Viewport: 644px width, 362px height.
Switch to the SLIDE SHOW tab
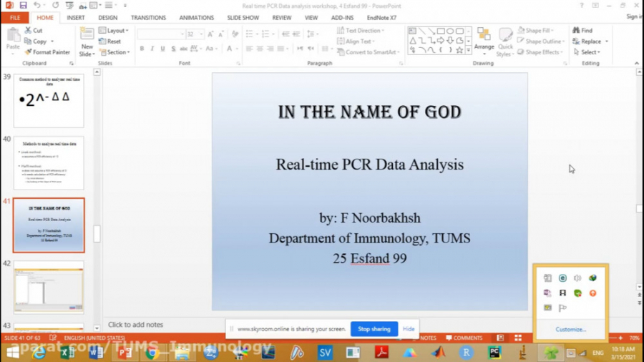243,18
